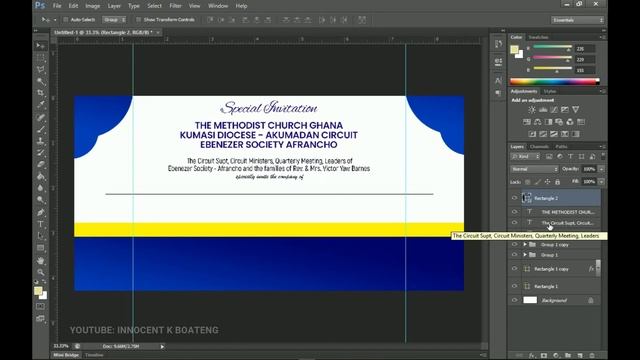Add a Levels adjustment
Image resolution: width=640 pixels, height=360 pixels.
543,110
